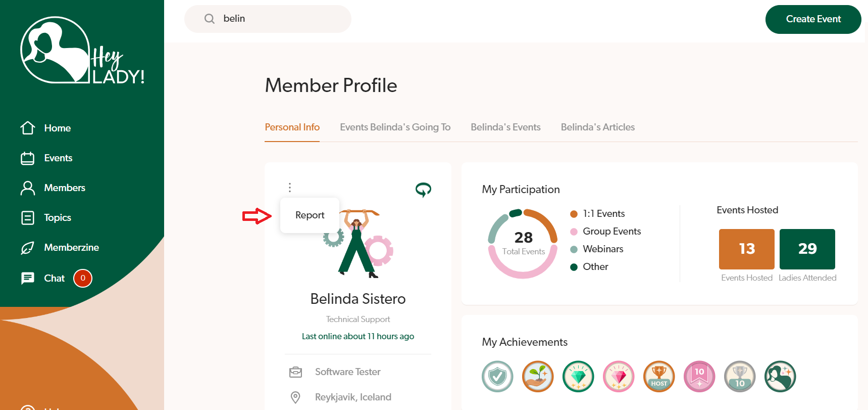Open Chat from the sidebar
Image resolution: width=868 pixels, height=410 pixels.
coord(54,279)
